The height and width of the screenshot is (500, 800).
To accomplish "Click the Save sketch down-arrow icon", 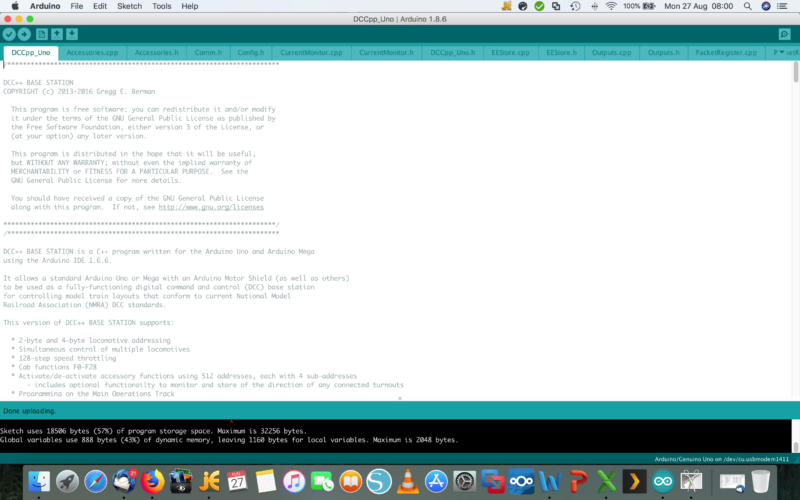I will (x=72, y=34).
